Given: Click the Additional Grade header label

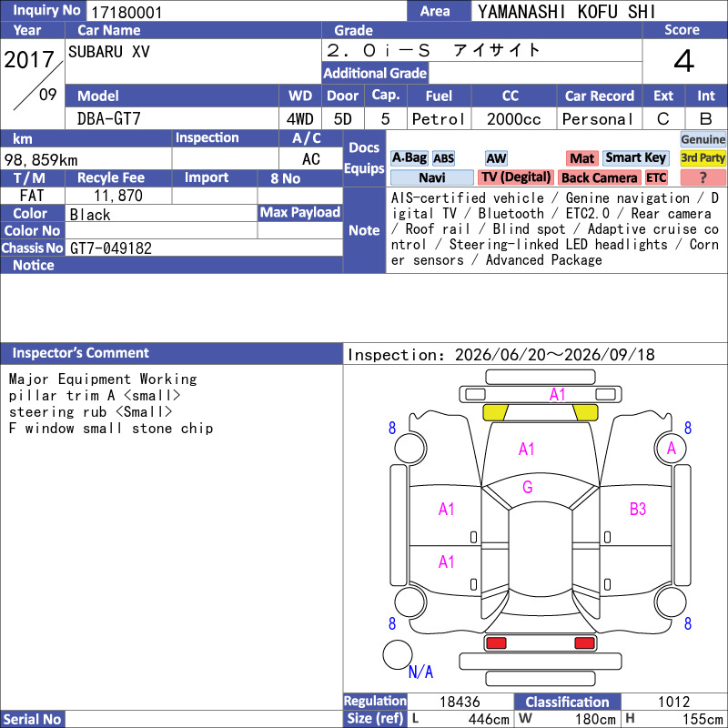Looking at the screenshot, I should [375, 73].
